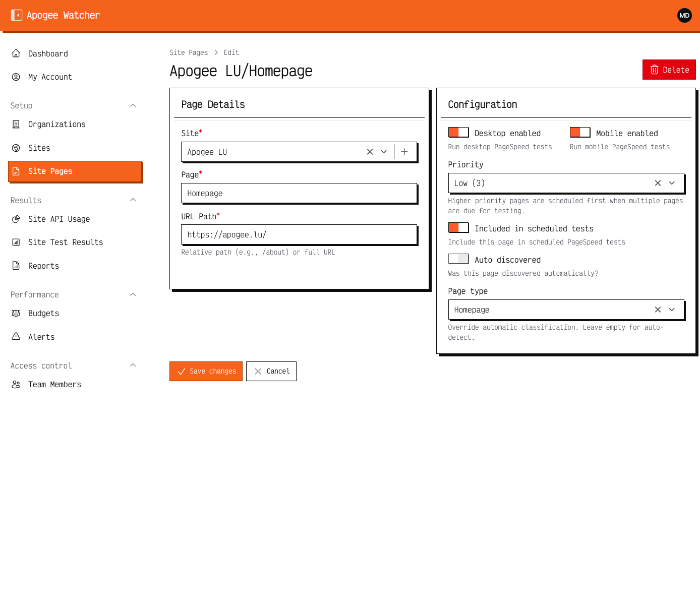The width and height of the screenshot is (700, 614).
Task: Open Site Test Results page
Action: click(75, 242)
